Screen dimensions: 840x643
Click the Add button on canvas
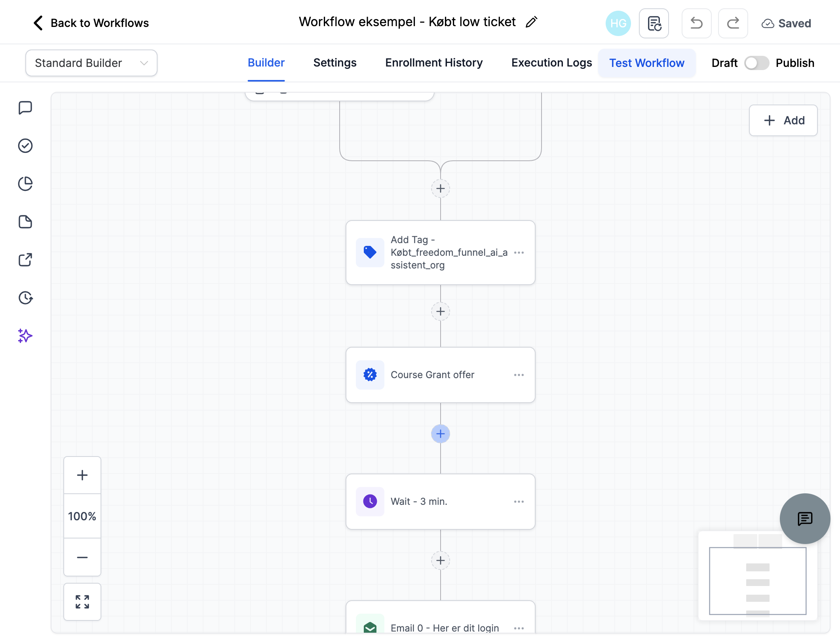[x=783, y=120]
